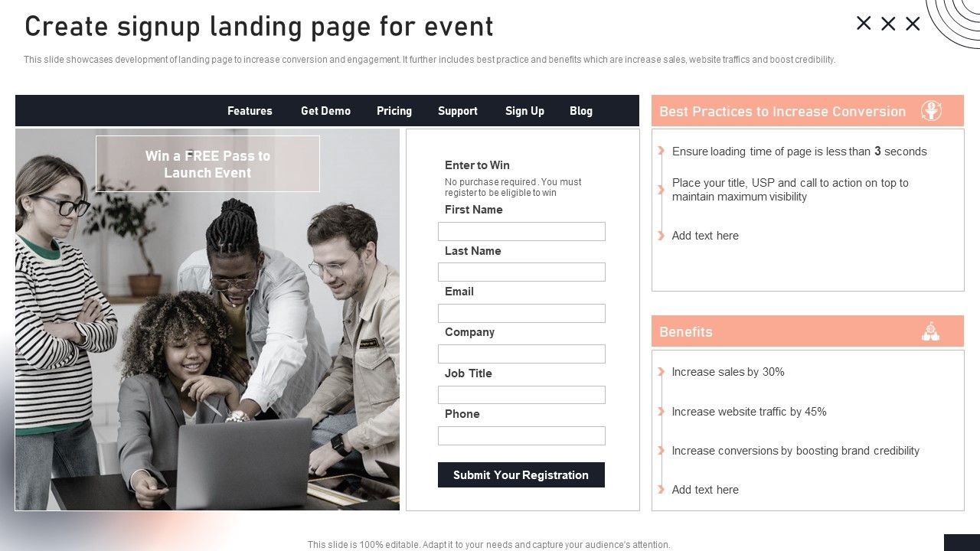
Task: Open the Blog link in the nav bar
Action: [x=581, y=111]
